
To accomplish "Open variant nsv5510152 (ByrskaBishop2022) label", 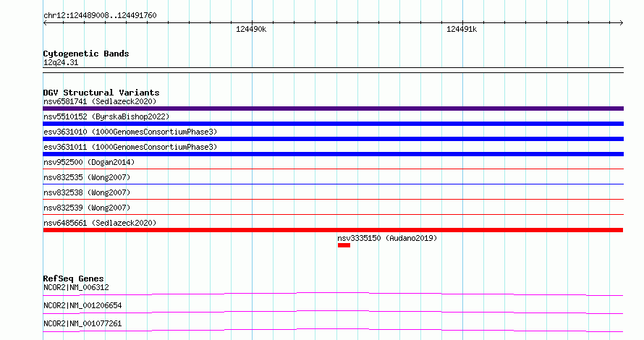I will point(106,116).
